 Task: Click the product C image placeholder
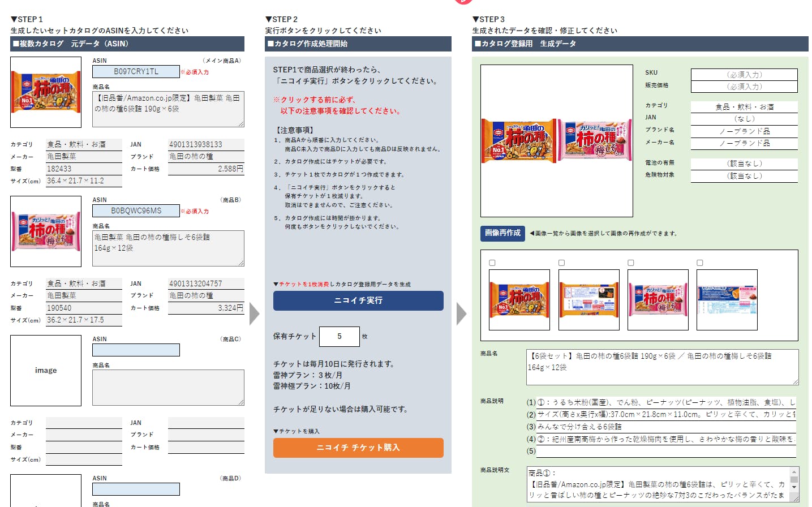click(x=46, y=371)
